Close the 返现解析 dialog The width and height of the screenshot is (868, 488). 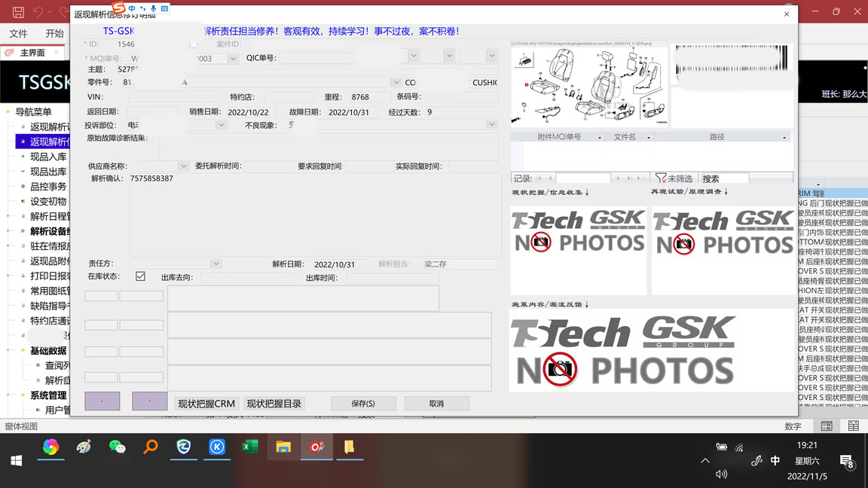point(787,14)
